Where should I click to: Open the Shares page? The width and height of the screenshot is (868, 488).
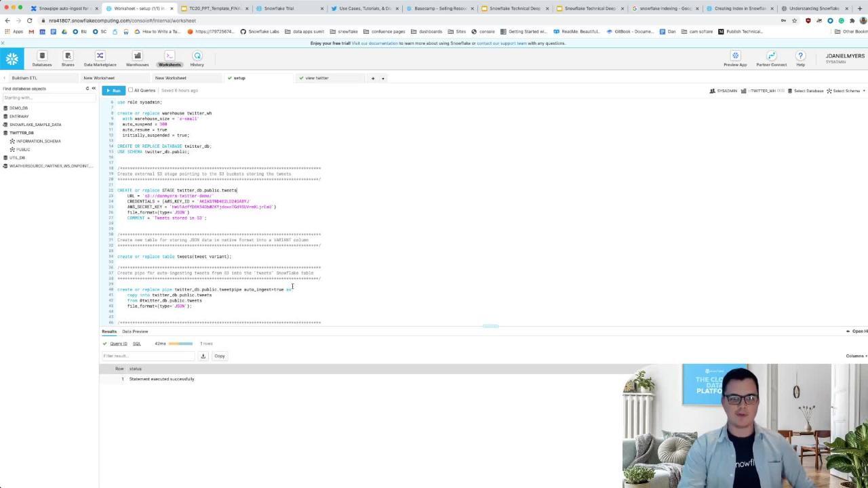[68, 59]
